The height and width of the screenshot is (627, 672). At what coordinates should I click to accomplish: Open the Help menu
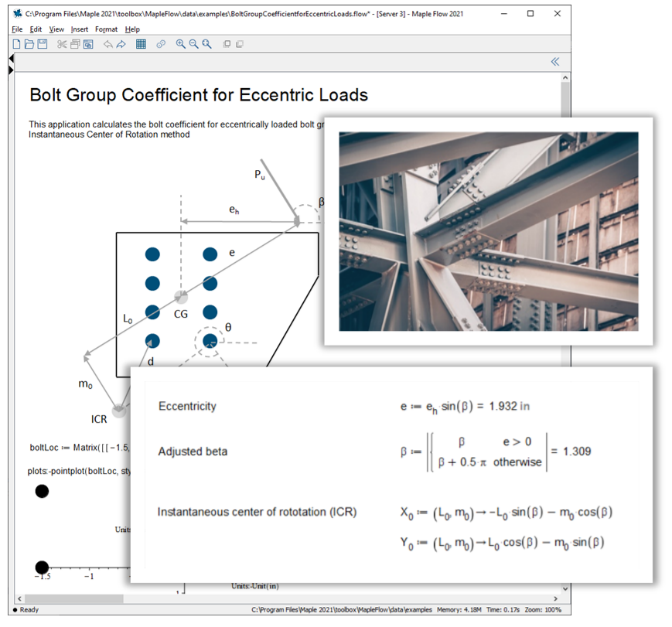131,29
